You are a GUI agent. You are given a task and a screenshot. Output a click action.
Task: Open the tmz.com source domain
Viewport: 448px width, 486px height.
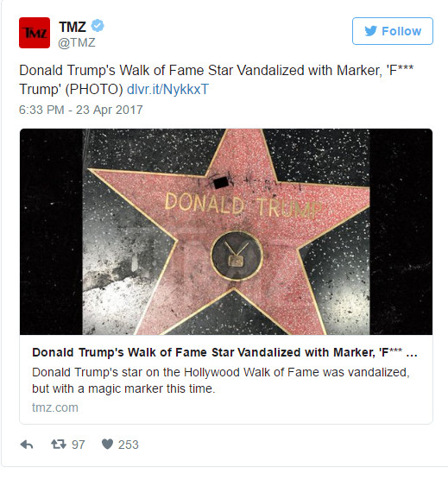(x=55, y=407)
